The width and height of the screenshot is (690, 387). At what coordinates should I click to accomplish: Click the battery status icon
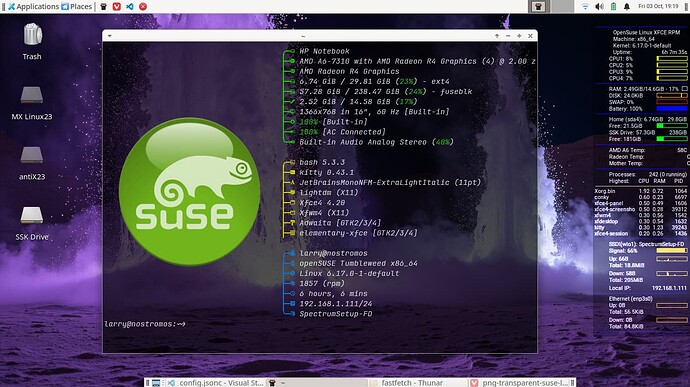[613, 7]
